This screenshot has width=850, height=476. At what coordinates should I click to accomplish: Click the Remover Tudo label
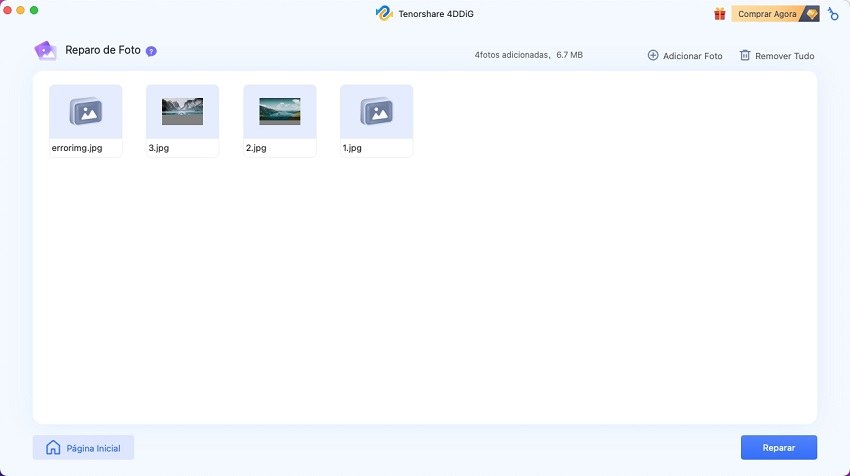784,56
